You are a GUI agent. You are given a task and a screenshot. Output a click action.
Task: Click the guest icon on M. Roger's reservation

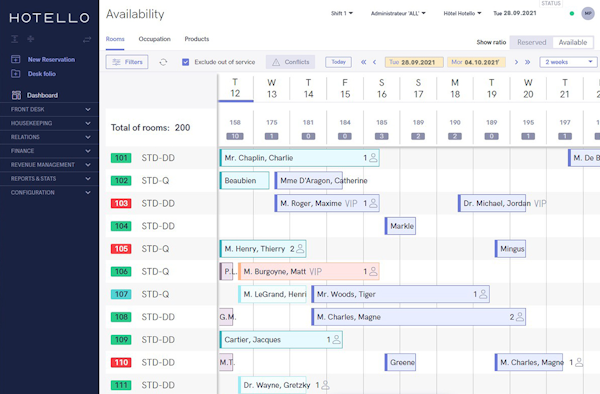point(373,203)
